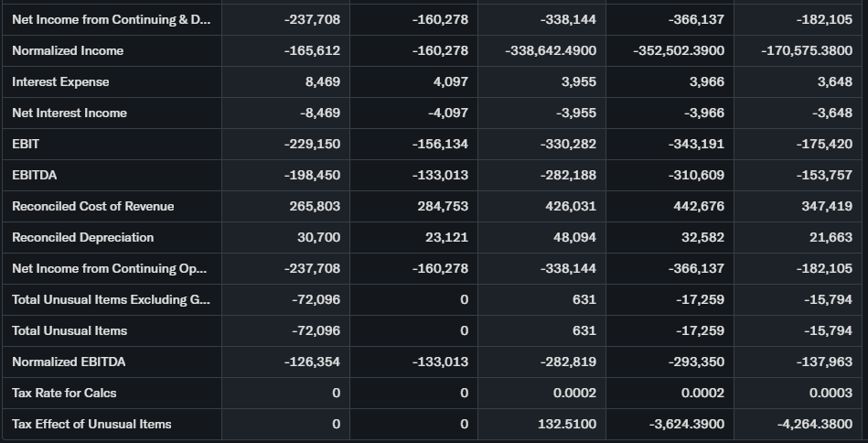This screenshot has height=443, width=868.
Task: Select Reconciled Cost of Revenue value 426,031
Action: [x=571, y=206]
